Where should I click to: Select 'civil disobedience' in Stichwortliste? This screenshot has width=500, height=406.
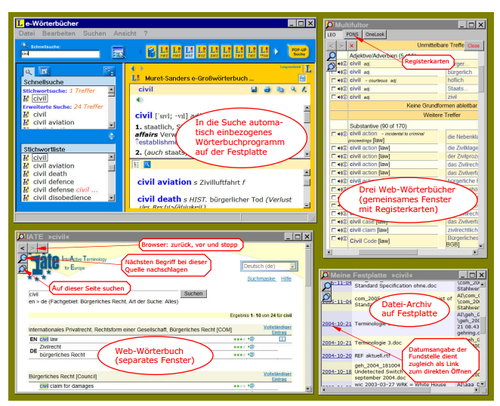click(62, 198)
